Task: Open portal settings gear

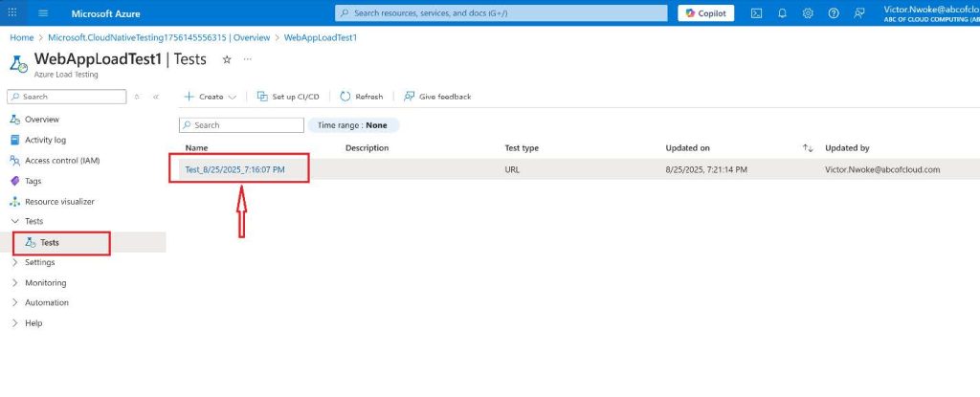Action: click(808, 13)
